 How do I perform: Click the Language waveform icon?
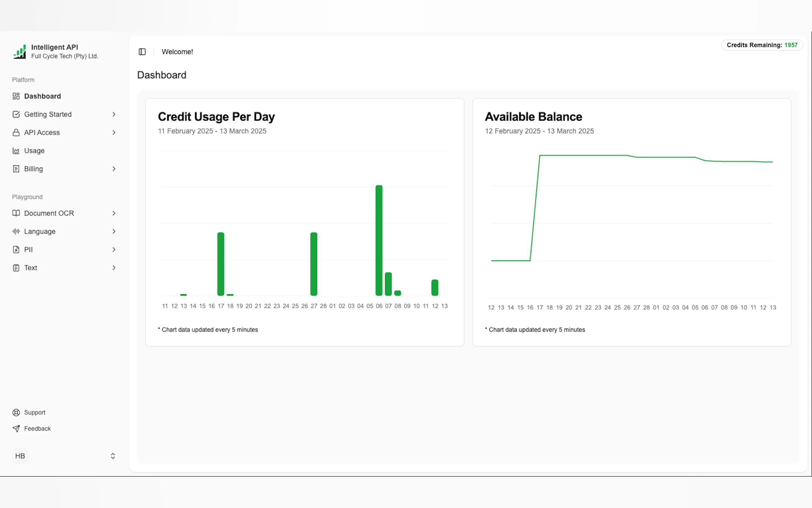click(16, 231)
